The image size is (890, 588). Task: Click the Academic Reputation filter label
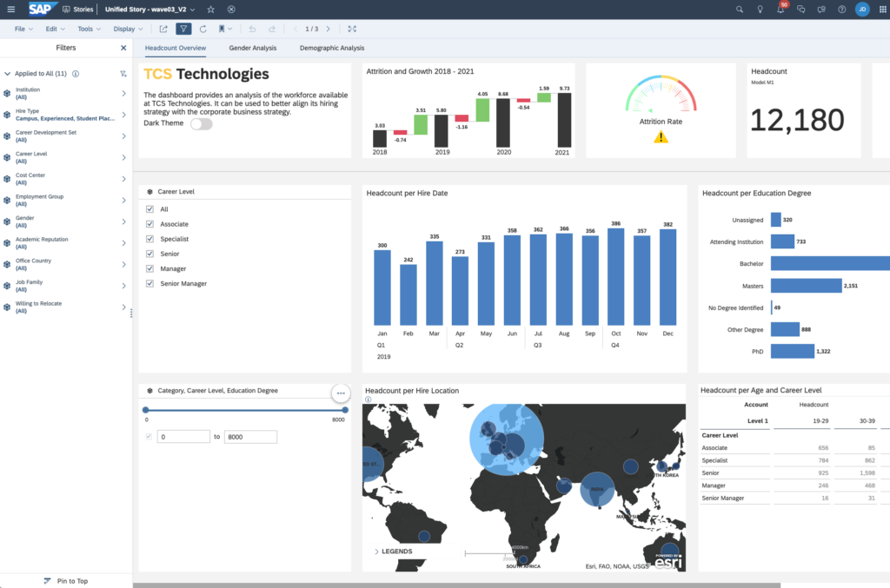[x=42, y=240]
